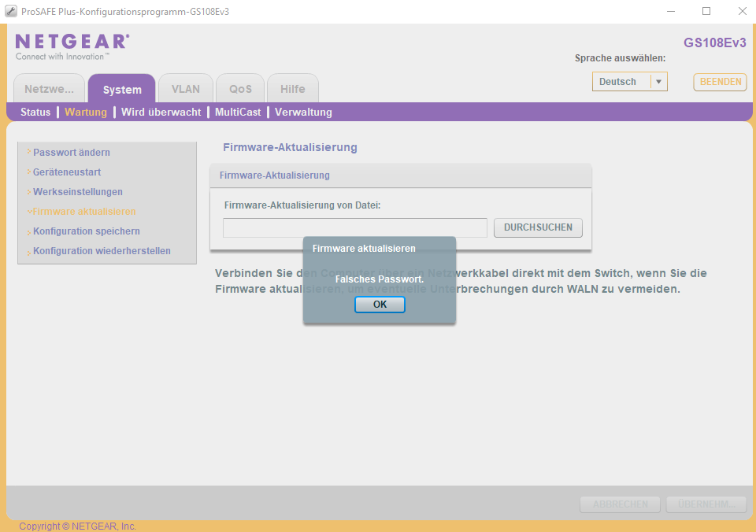Minimize the ProSAFE window

click(671, 11)
